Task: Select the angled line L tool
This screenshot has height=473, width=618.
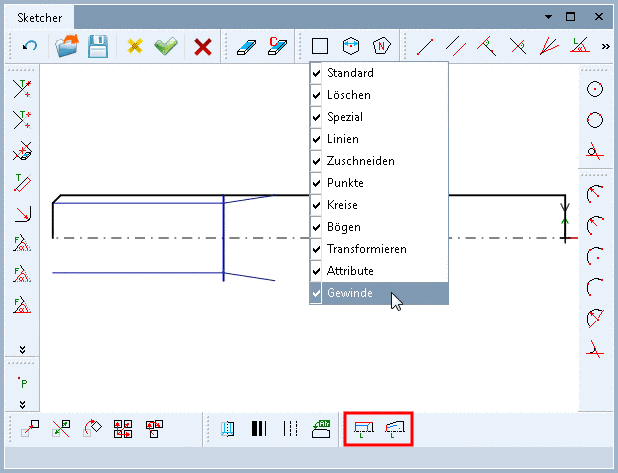Action: pos(580,45)
